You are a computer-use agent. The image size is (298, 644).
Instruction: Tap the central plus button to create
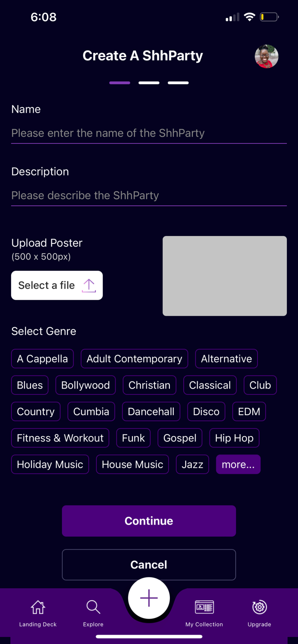point(149,598)
